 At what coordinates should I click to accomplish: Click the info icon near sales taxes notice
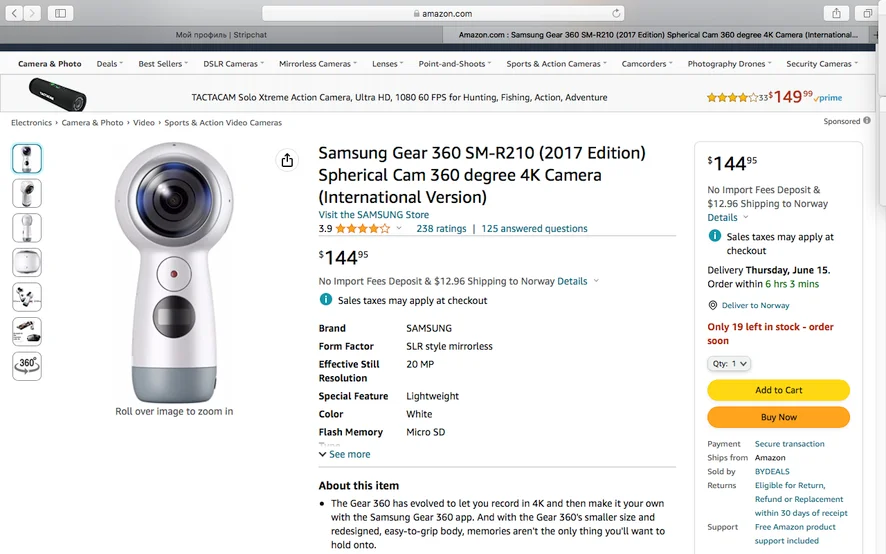click(325, 300)
